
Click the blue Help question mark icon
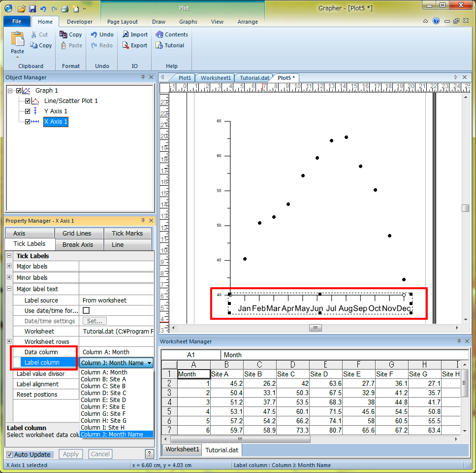[436, 21]
